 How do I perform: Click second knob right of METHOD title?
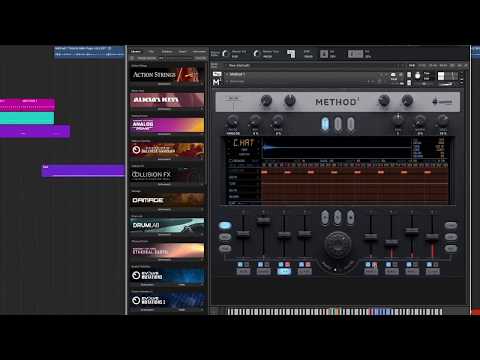[407, 100]
